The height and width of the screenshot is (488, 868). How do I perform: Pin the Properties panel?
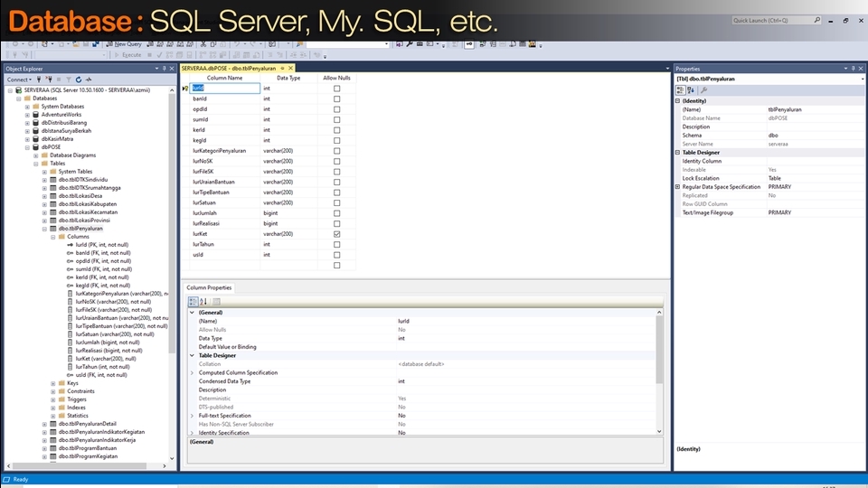pos(853,69)
